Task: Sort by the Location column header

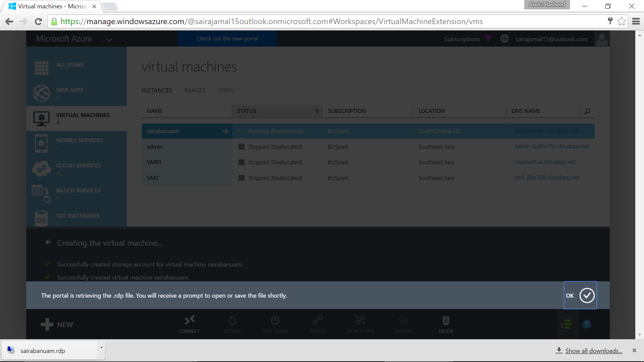Action: [x=460, y=111]
